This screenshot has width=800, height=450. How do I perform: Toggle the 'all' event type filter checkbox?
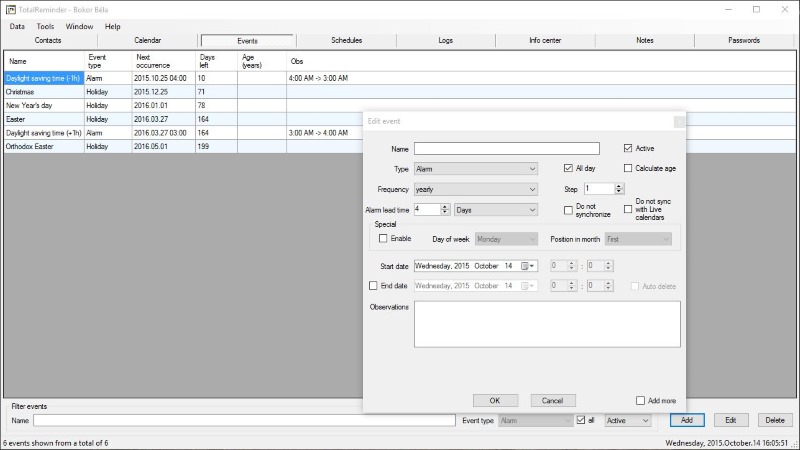point(581,420)
